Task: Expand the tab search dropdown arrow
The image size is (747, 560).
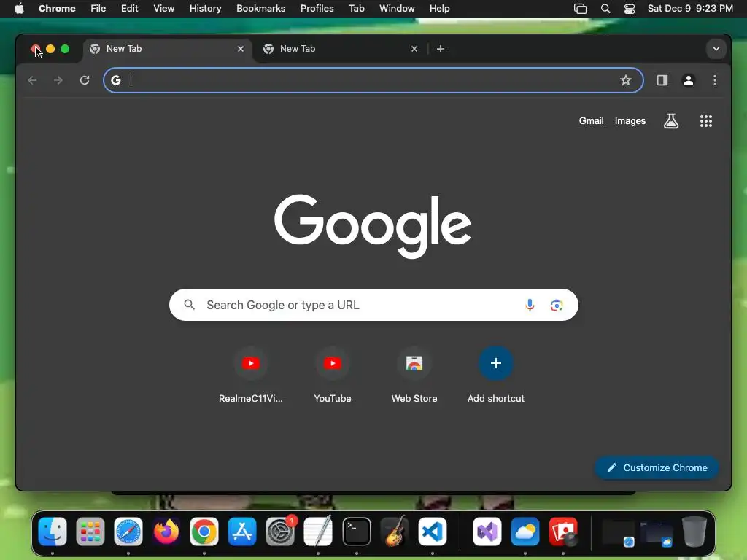Action: 716,49
